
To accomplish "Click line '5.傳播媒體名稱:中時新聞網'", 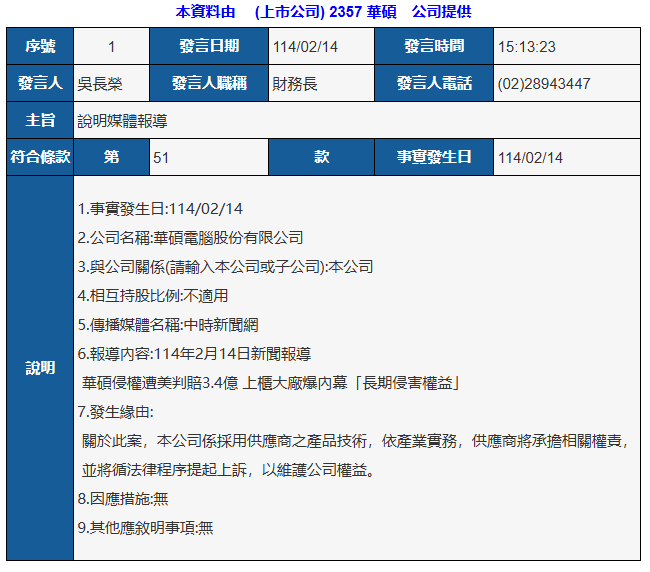I will pyautogui.click(x=168, y=325).
